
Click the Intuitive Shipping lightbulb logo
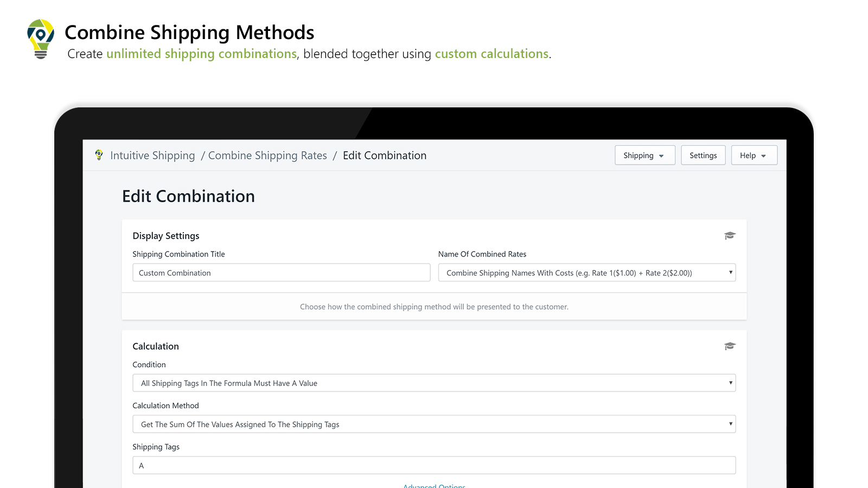pyautogui.click(x=41, y=39)
